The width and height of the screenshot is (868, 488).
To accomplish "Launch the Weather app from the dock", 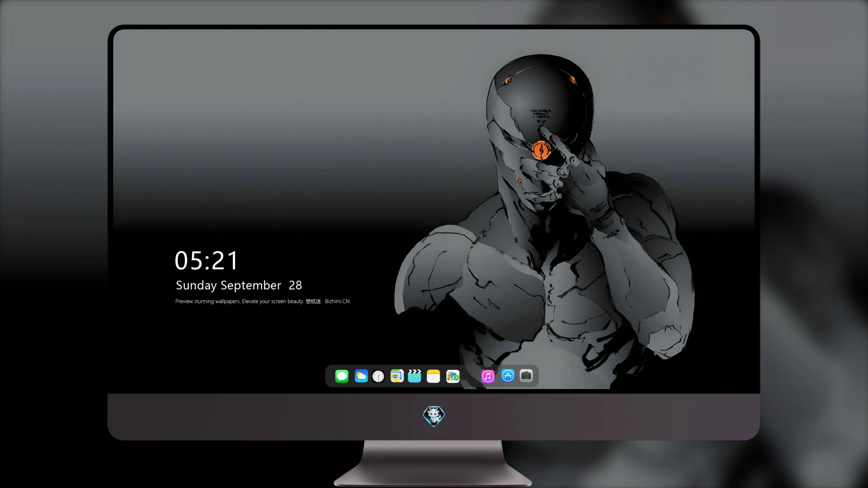I will 361,376.
